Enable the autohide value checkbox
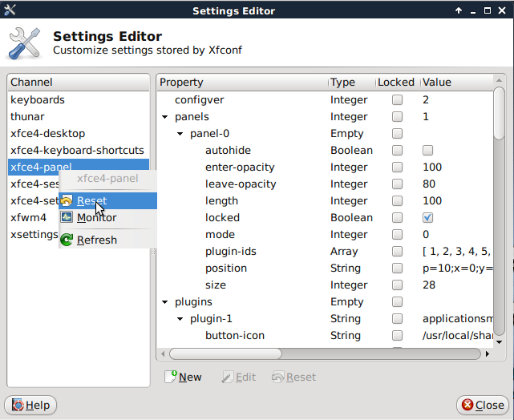 pyautogui.click(x=427, y=150)
